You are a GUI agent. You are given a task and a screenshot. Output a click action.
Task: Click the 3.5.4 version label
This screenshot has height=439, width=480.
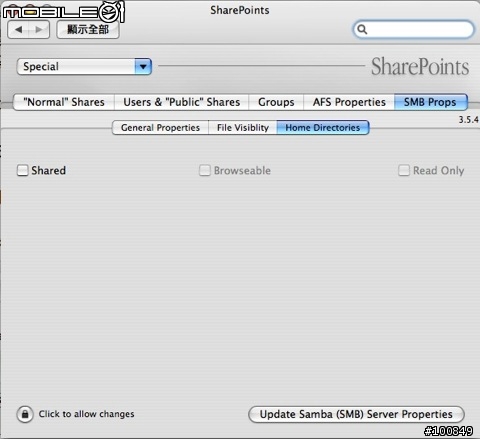point(468,120)
